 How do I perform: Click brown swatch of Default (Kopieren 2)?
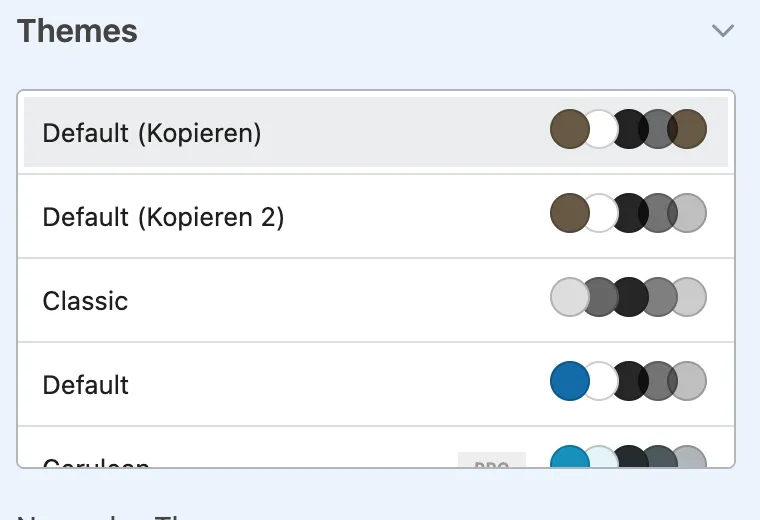(570, 213)
